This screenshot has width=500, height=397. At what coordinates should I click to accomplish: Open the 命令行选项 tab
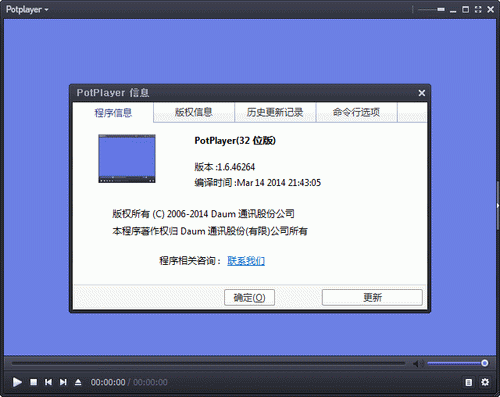[356, 112]
